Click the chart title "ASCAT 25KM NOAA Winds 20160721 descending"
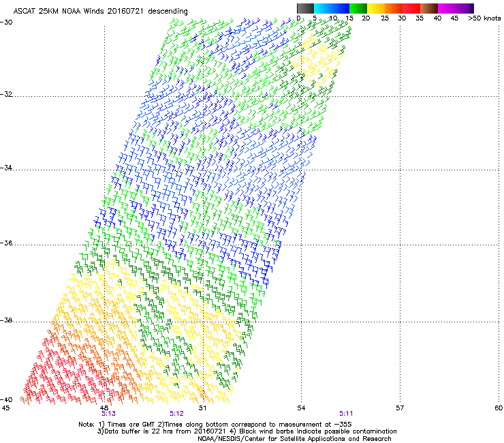 click(100, 12)
